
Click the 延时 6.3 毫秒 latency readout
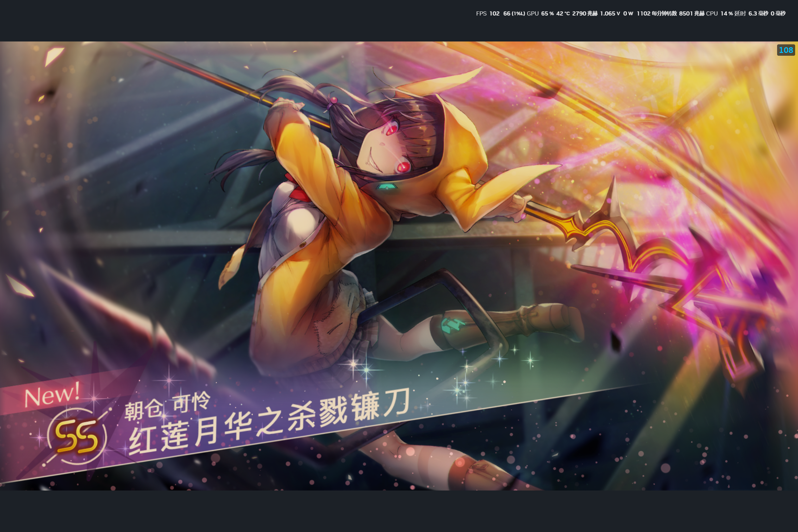pos(751,14)
